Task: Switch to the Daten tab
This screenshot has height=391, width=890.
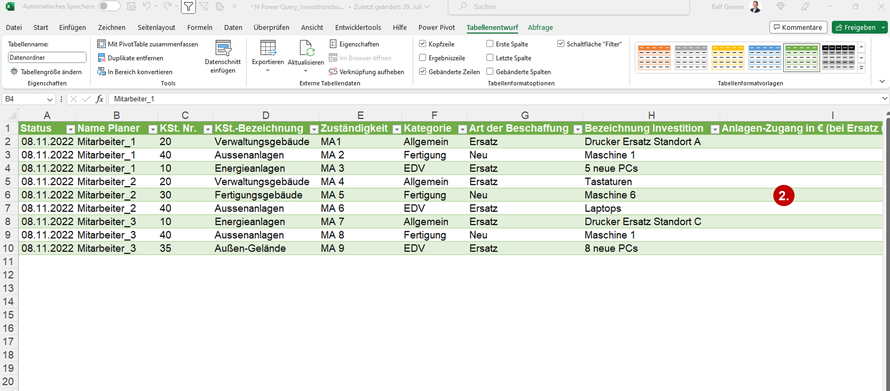Action: tap(233, 27)
